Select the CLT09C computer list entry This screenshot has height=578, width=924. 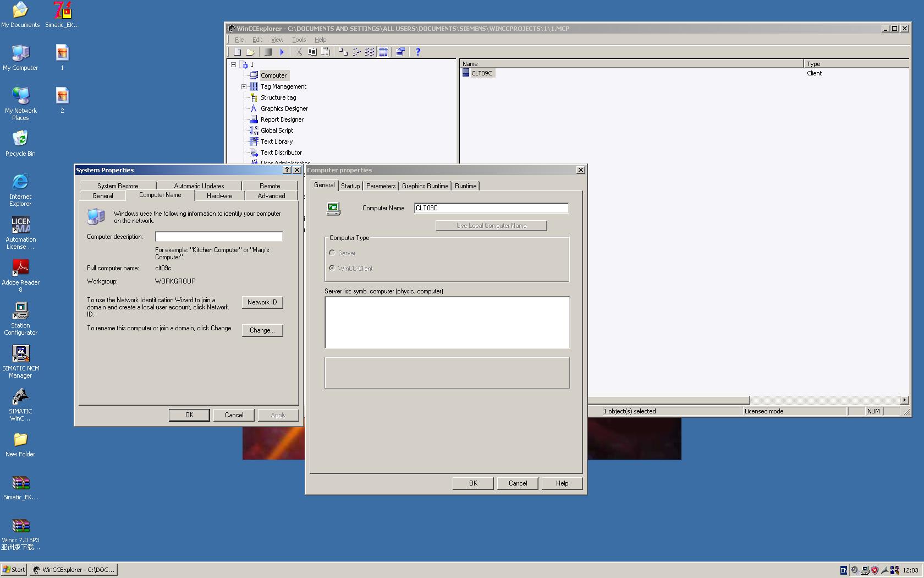(477, 73)
